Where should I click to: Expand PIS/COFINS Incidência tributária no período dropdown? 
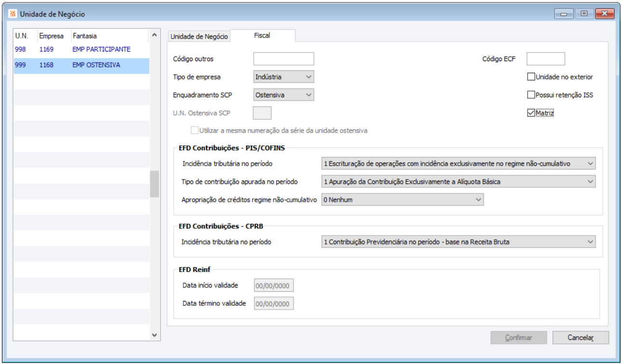(458, 164)
